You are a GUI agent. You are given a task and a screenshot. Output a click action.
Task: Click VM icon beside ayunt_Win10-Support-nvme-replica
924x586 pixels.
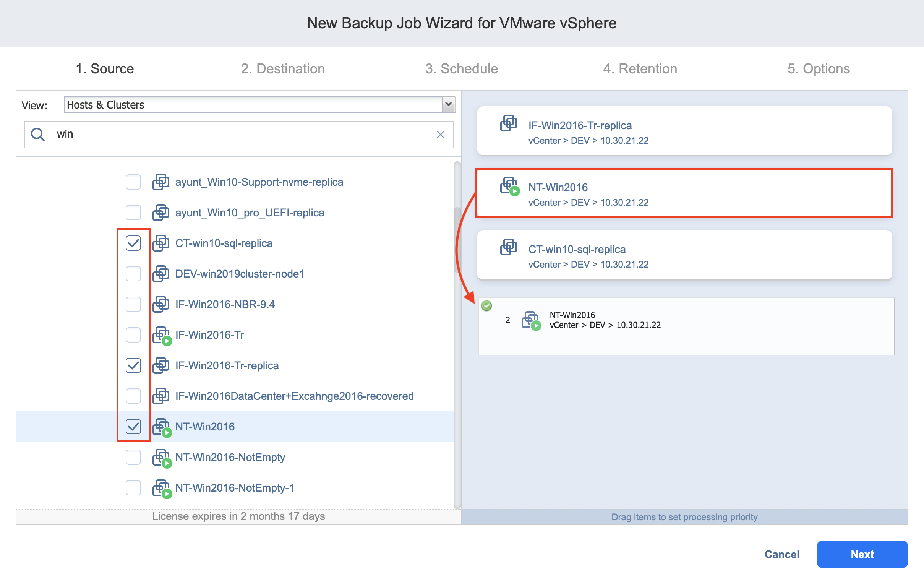click(161, 182)
